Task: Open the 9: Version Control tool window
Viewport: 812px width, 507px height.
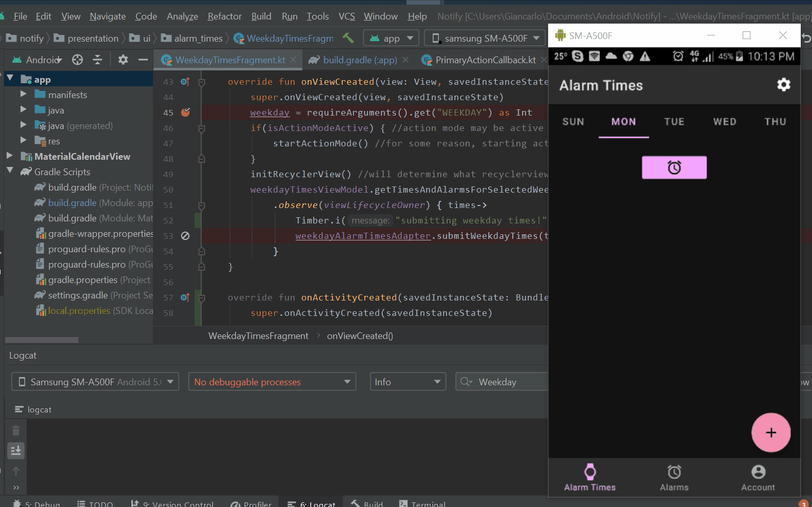Action: [x=172, y=504]
